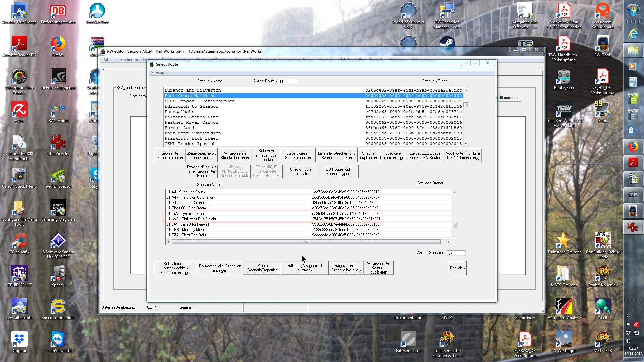Click the Beenden button
The image size is (644, 362).
457,268
